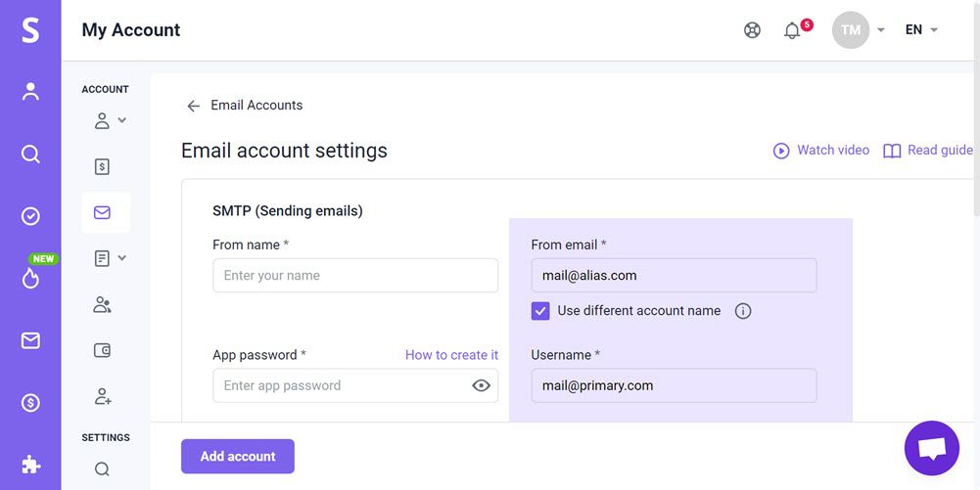Toggle app password visibility eye
Screen dimensions: 980x490
pyautogui.click(x=481, y=385)
